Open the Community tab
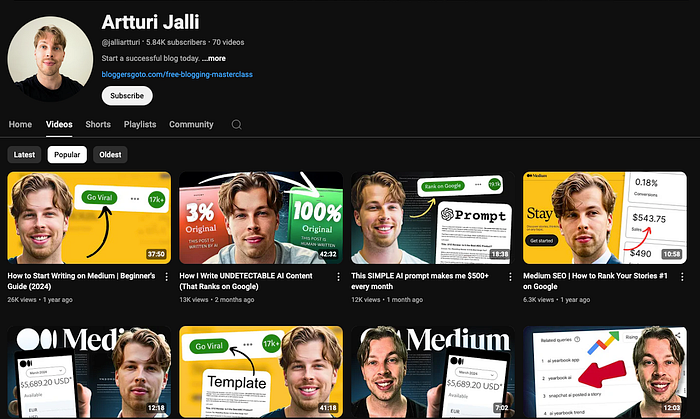This screenshot has width=700, height=419. pyautogui.click(x=191, y=124)
